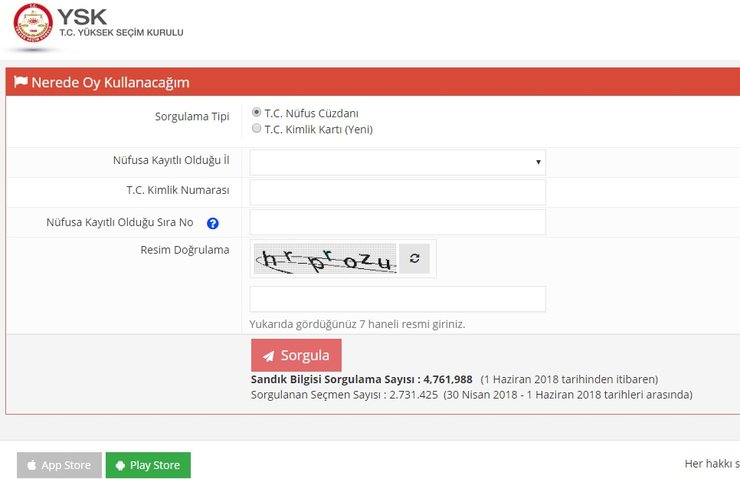Select the T.C. Kimlik Kartı (Yeni) radio option
Screen dimensions: 740x479
[257, 129]
